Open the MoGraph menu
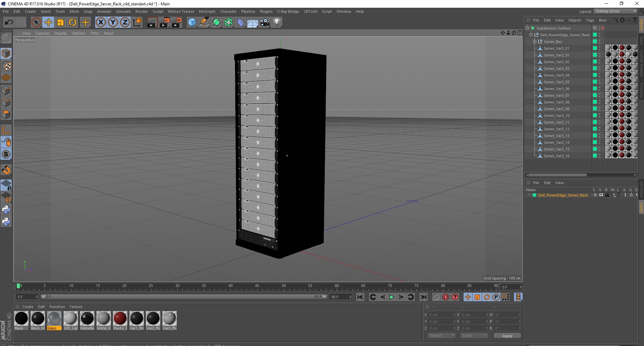Image resolution: width=644 pixels, height=346 pixels. 207,11
